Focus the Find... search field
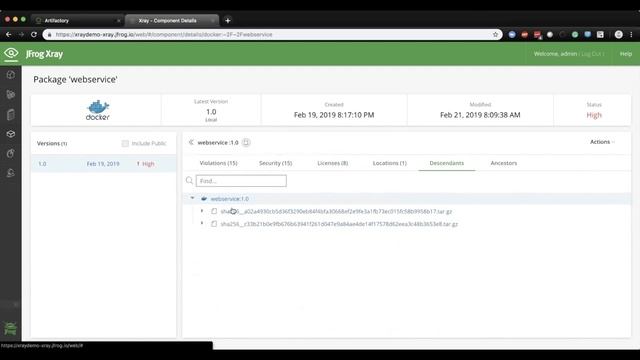The width and height of the screenshot is (640, 360). pos(241,181)
